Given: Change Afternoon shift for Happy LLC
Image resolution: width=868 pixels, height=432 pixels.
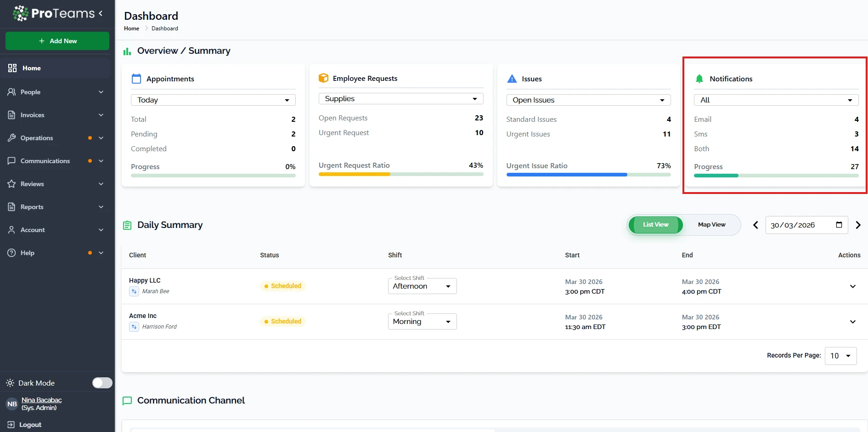Looking at the screenshot, I should click(x=422, y=286).
